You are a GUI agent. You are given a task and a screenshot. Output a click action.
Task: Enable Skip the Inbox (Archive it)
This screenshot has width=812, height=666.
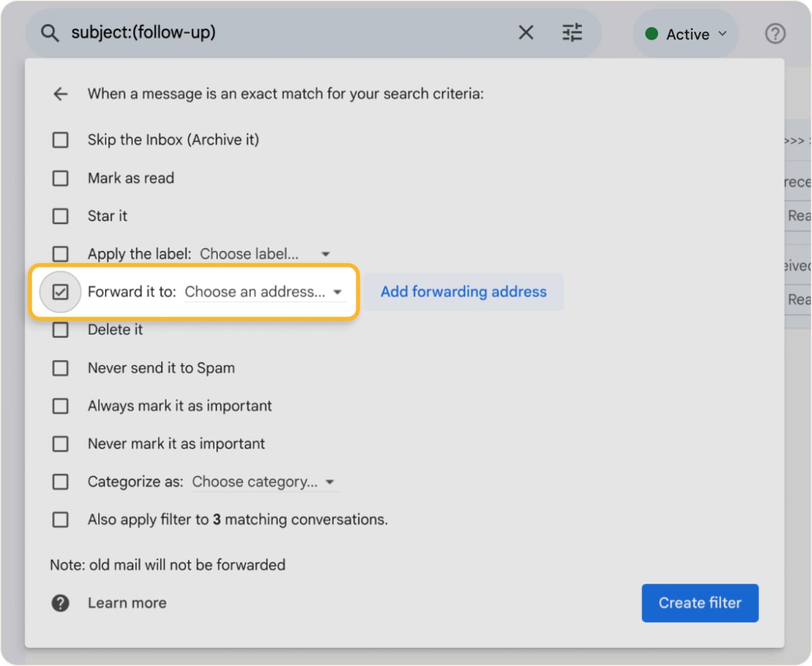(x=60, y=139)
